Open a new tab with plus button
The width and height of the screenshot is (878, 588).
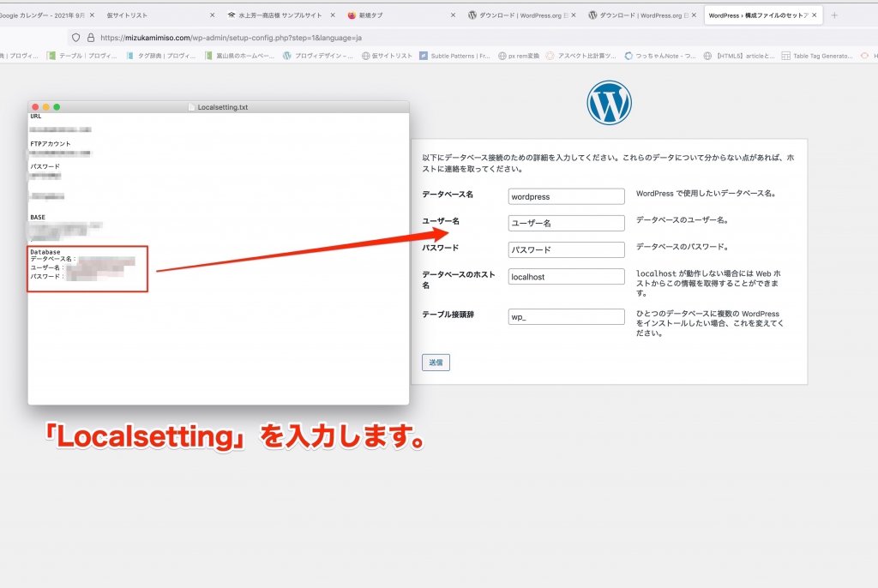pos(835,15)
